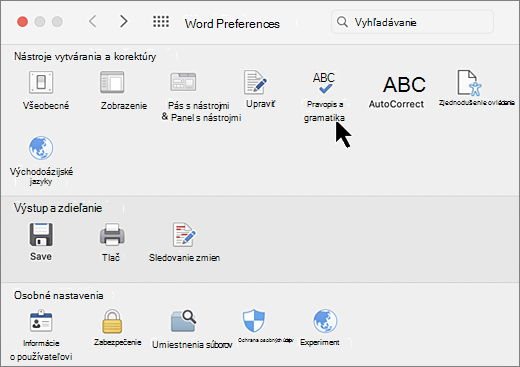Close the Word Preferences window
Image resolution: width=520 pixels, height=367 pixels.
point(23,22)
